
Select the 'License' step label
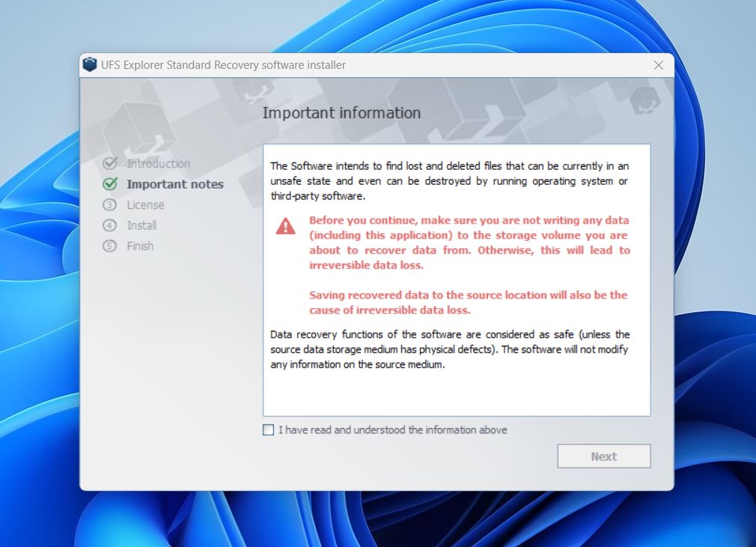(x=145, y=205)
